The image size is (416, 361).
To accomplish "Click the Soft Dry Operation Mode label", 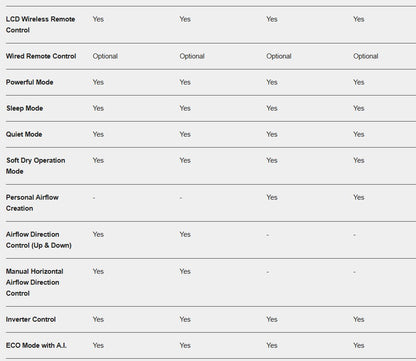I will click(x=35, y=166).
